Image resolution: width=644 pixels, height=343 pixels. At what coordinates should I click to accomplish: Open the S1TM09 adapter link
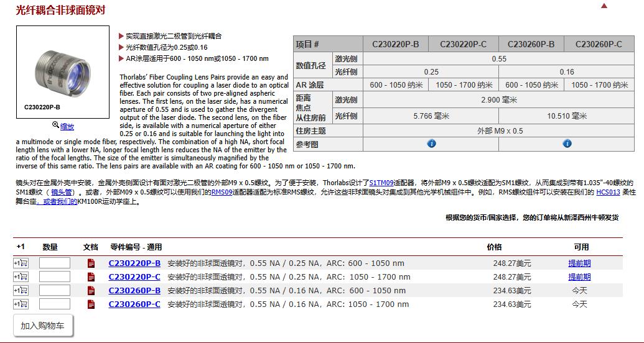(x=382, y=183)
